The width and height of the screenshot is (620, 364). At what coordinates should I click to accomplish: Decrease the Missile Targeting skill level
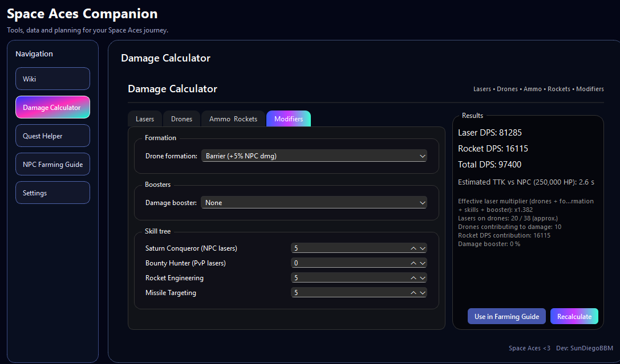[x=422, y=292]
